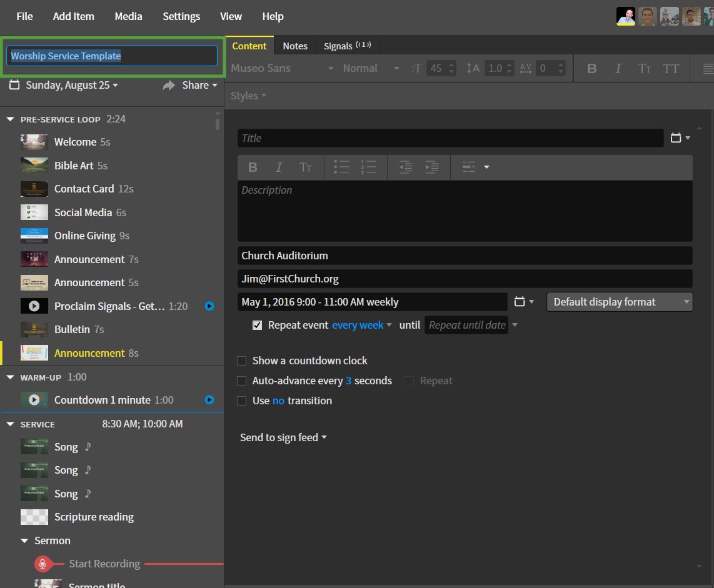The width and height of the screenshot is (714, 588).
Task: Enable Show a countdown clock
Action: [x=242, y=361]
